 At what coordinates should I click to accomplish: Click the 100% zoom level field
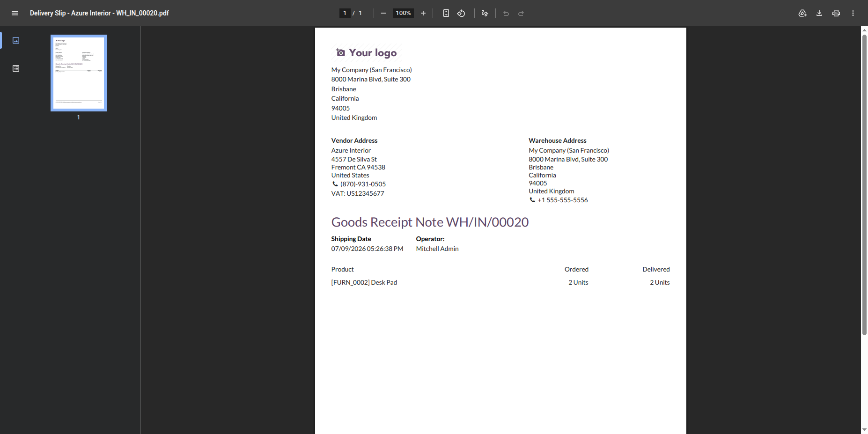403,13
